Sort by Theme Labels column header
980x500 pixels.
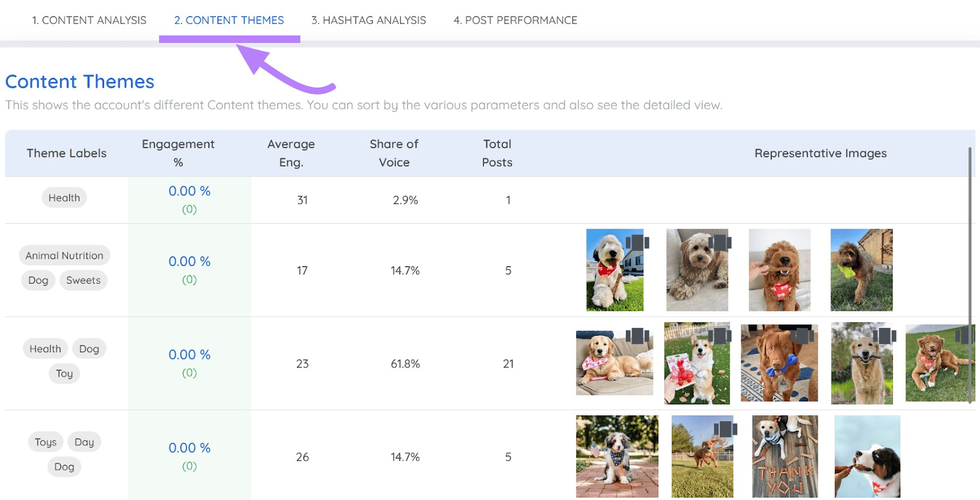click(x=66, y=153)
